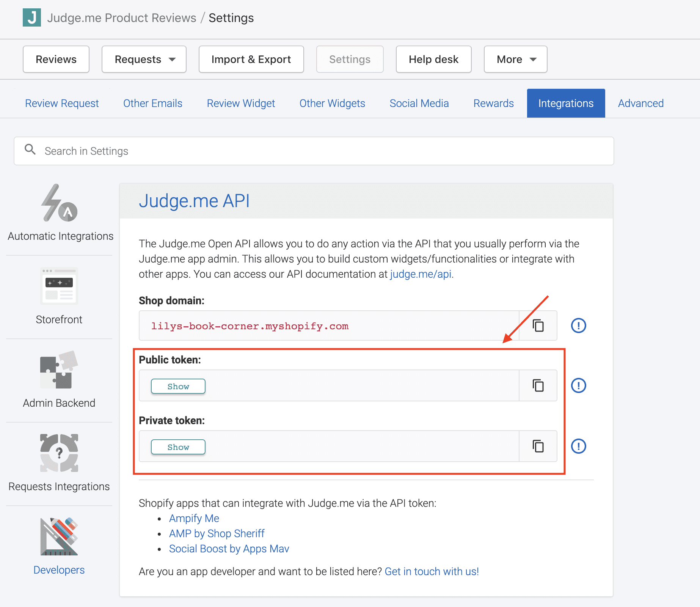Copy the shop domain to clipboard
Viewport: 700px width, 607px height.
(x=538, y=326)
